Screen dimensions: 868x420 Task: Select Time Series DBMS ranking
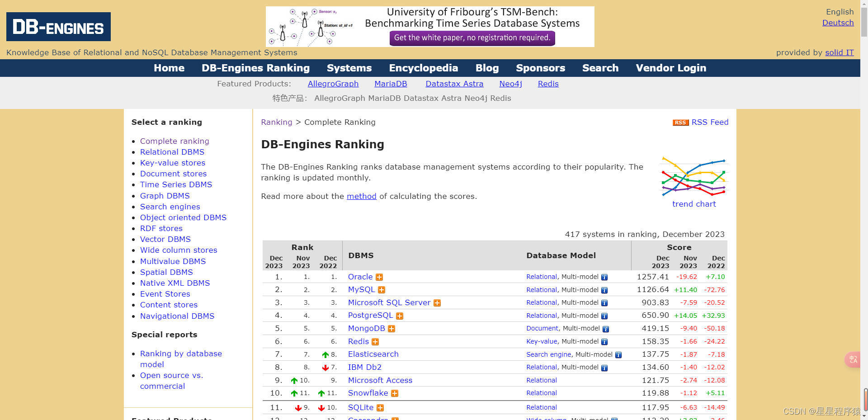click(x=176, y=184)
